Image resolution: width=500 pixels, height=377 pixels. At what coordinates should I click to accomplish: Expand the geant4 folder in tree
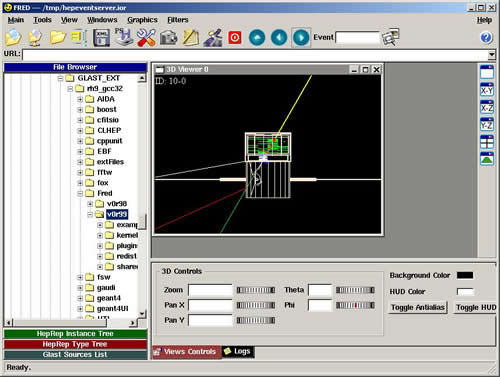tap(80, 298)
